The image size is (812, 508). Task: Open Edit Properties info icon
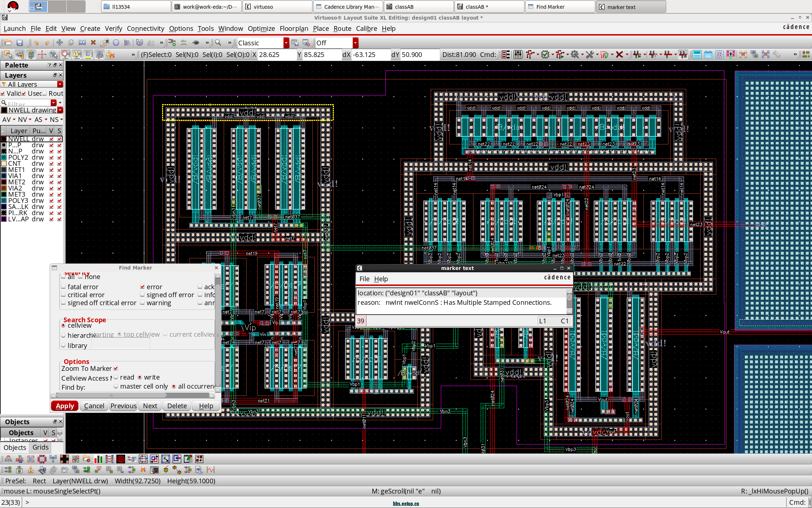pyautogui.click(x=116, y=43)
